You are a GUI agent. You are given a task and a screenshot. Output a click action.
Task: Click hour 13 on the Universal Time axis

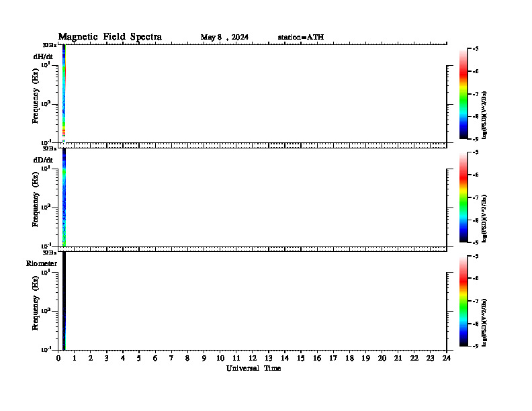[269, 358]
